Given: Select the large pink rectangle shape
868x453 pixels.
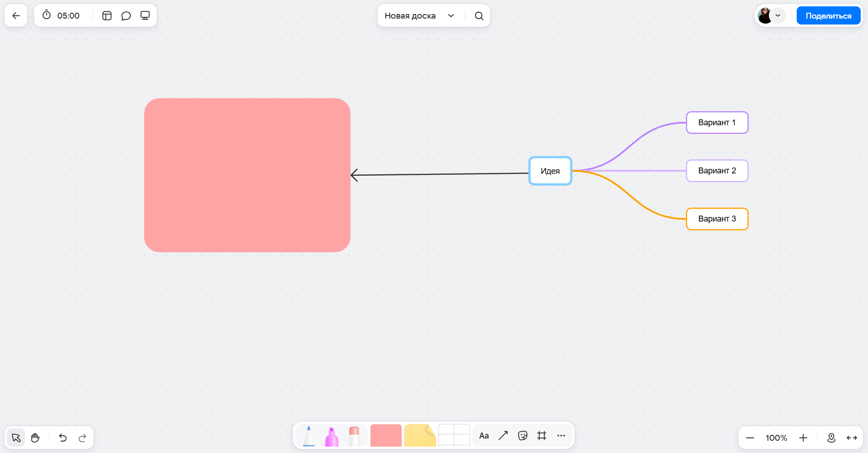Looking at the screenshot, I should [247, 175].
